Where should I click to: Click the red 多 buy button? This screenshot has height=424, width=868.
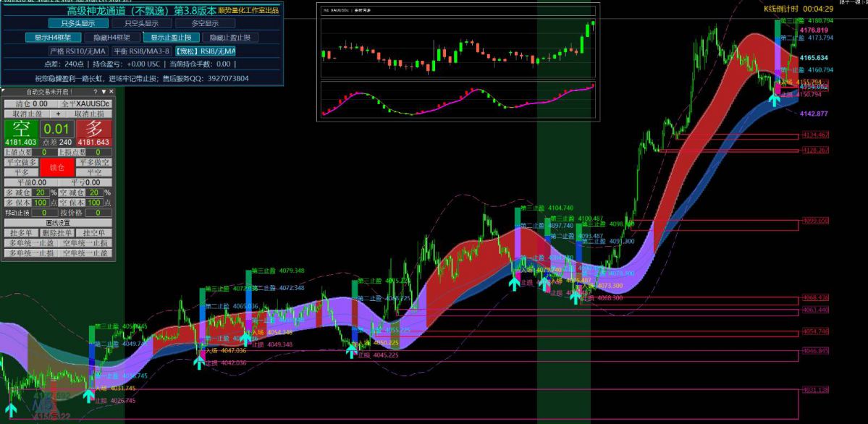94,133
